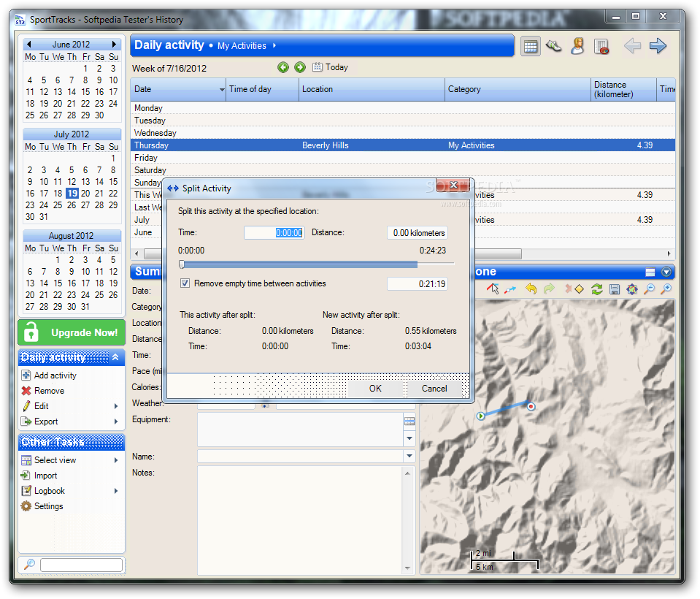This screenshot has width=700, height=599.
Task: Click the split position slider handle
Action: point(182,264)
